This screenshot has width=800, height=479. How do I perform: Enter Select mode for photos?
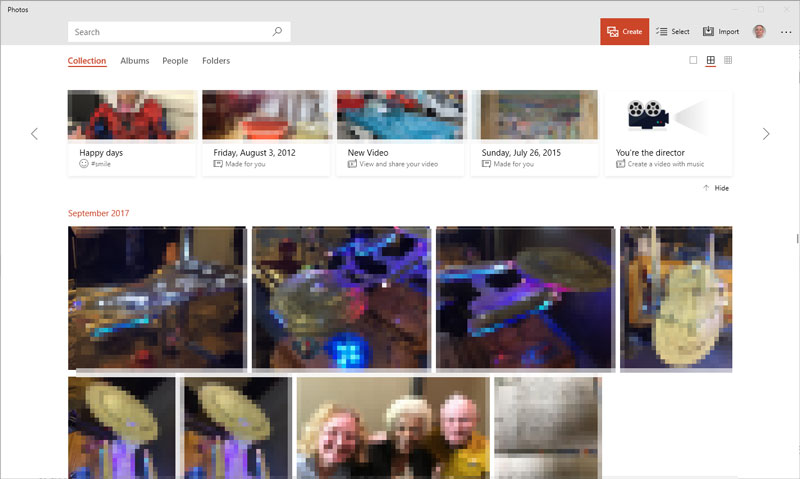[x=672, y=32]
